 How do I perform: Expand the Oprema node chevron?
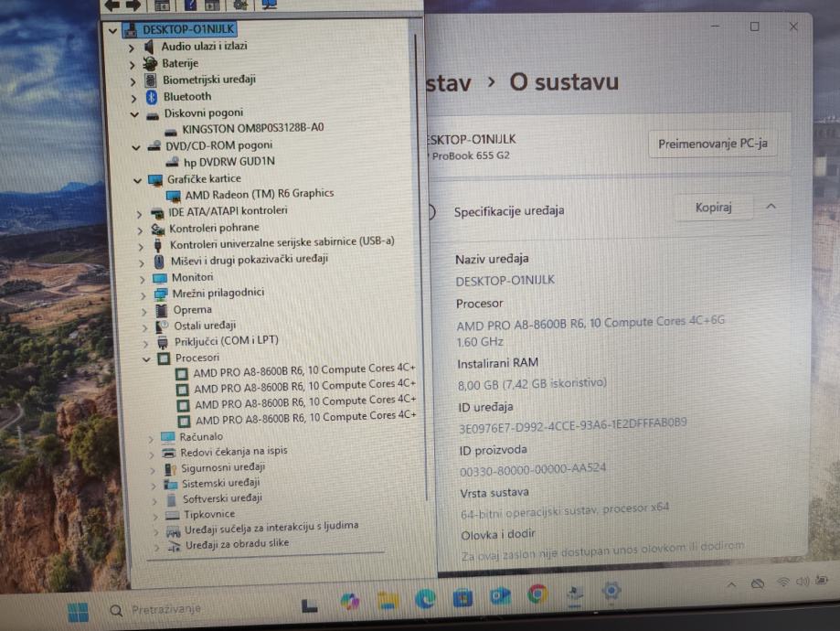point(144,312)
